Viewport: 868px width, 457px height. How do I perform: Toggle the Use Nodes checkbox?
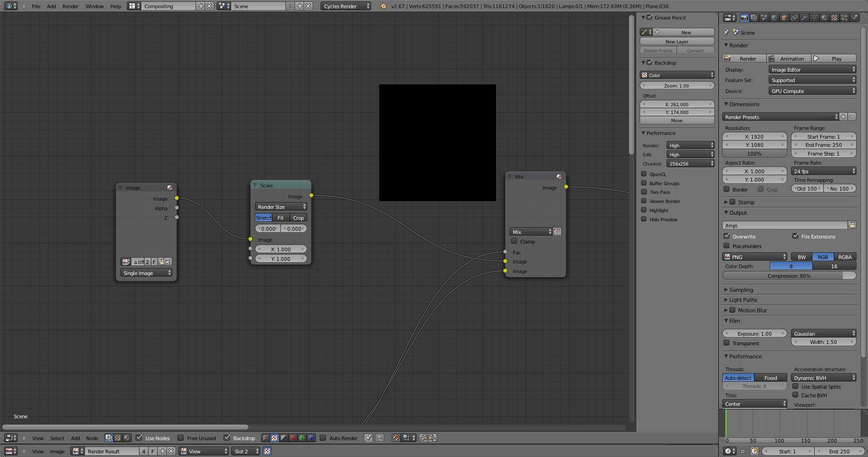139,438
